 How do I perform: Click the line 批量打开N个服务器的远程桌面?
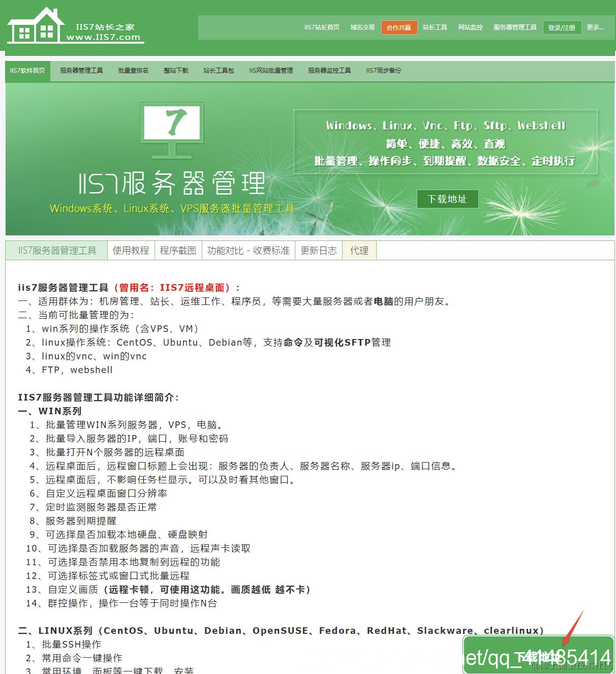115,452
